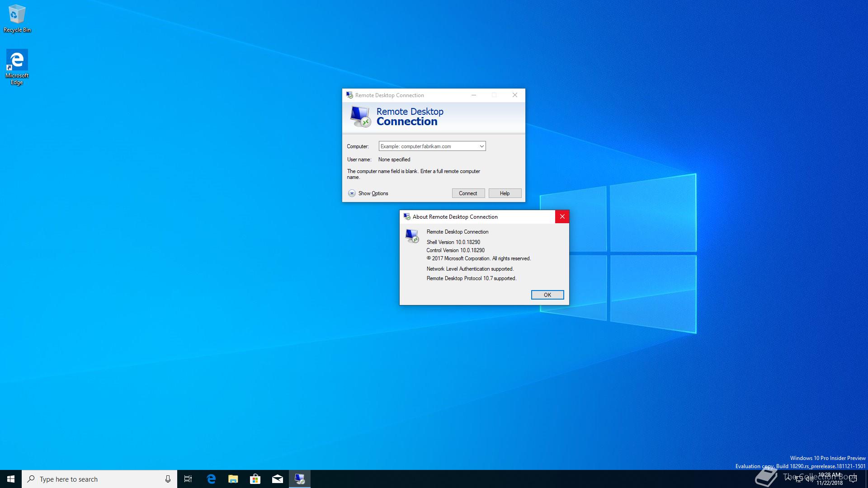868x488 pixels.
Task: Click the large monitor icon in Remote Desktop banner
Action: point(360,117)
